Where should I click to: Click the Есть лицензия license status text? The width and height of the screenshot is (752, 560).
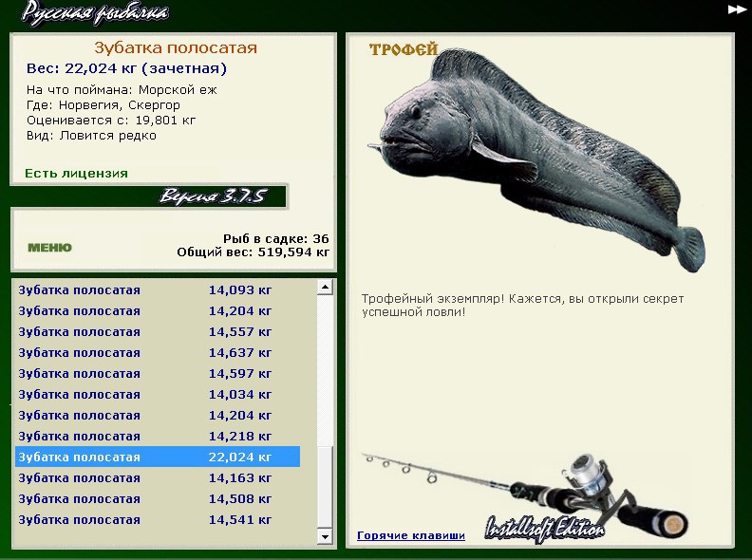(76, 174)
